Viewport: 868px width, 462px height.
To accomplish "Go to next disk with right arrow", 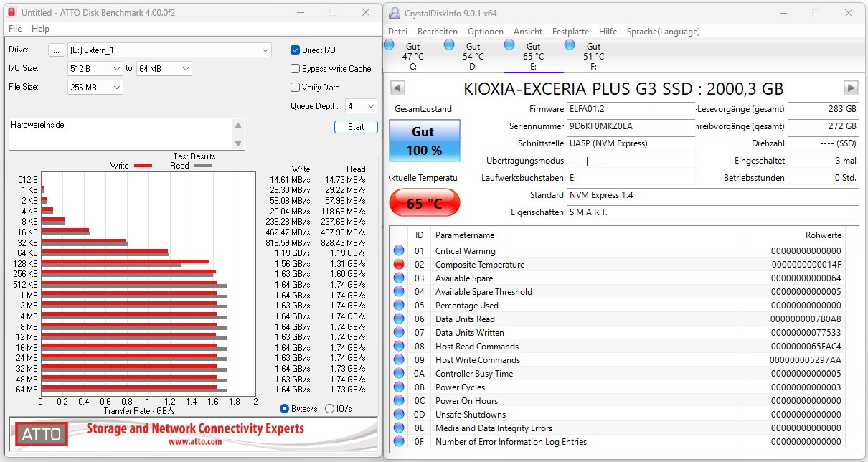I will click(x=851, y=88).
